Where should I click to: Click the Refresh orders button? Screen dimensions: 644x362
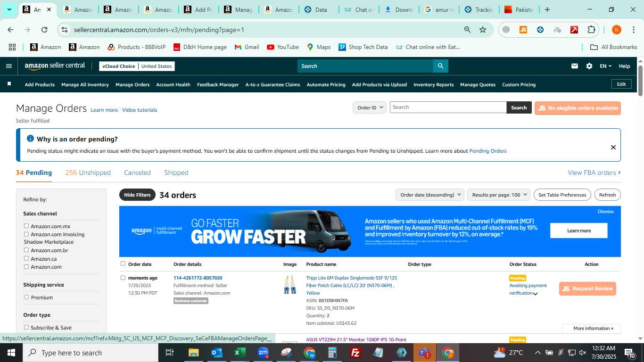pyautogui.click(x=607, y=195)
